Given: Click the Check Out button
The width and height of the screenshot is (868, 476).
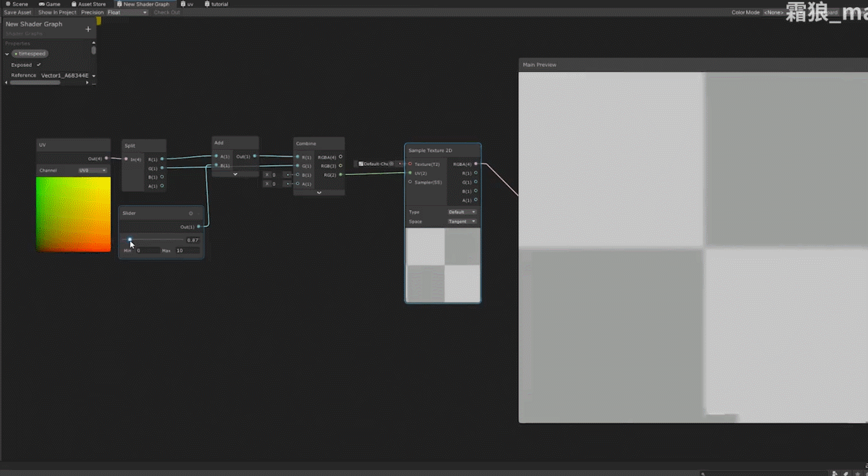Looking at the screenshot, I should coord(167,12).
